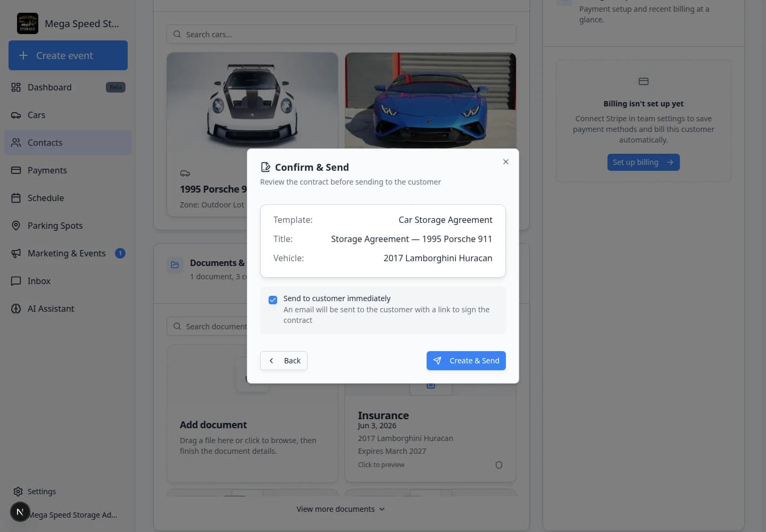
Task: Select Contacts in the sidebar
Action: (x=68, y=143)
